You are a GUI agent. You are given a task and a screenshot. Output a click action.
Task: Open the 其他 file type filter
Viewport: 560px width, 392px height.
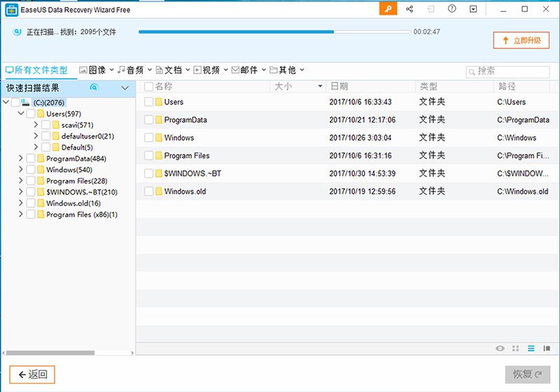click(x=287, y=70)
